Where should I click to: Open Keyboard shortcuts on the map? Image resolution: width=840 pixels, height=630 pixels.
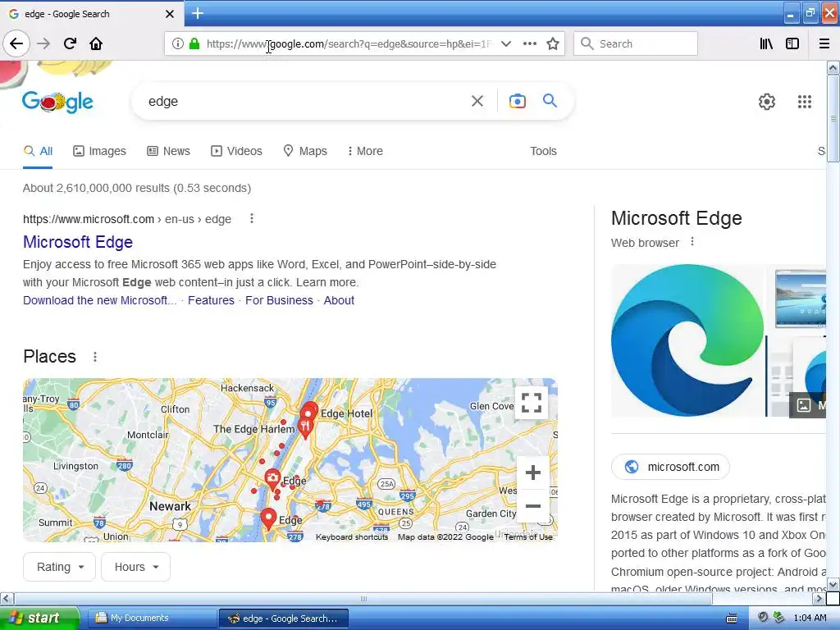352,536
